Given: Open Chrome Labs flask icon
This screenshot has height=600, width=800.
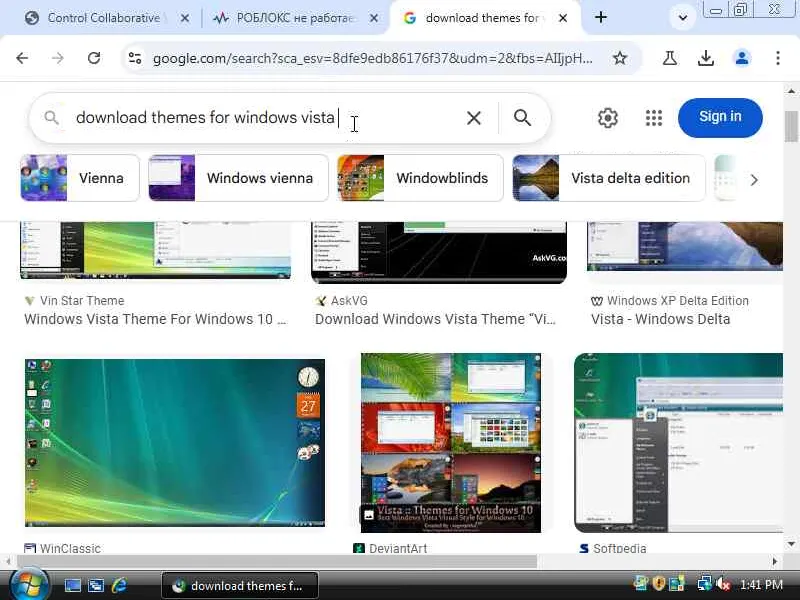Looking at the screenshot, I should [x=670, y=58].
